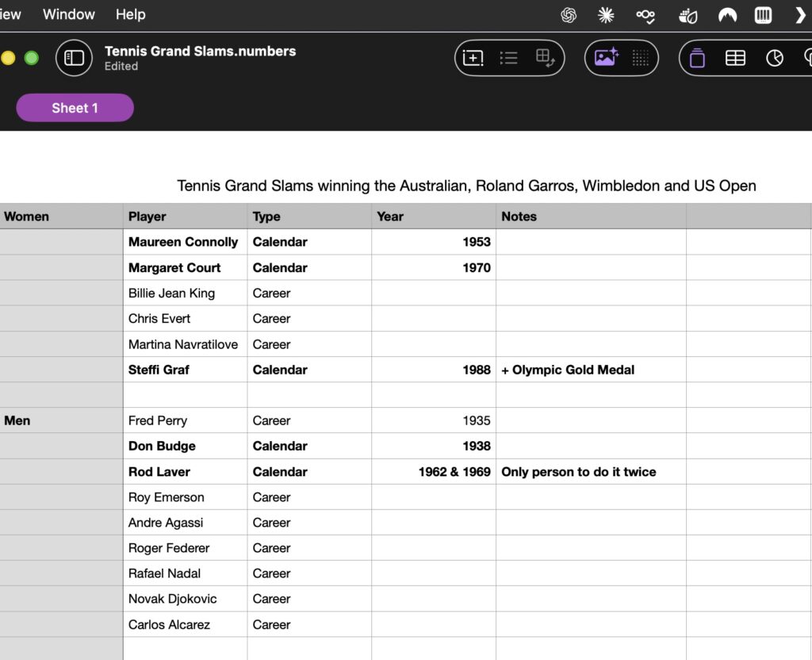Toggle the sidebar view button

click(74, 58)
